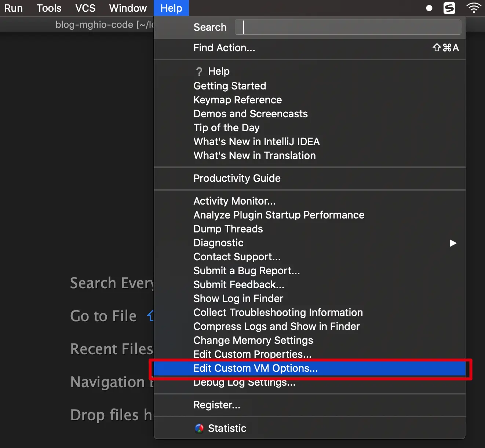
Task: Open the VCS menu
Action: tap(85, 8)
